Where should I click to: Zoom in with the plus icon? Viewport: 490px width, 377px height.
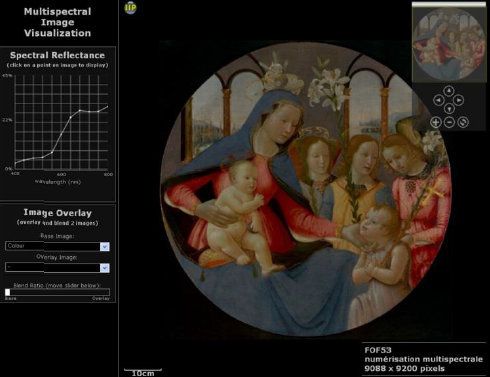(436, 122)
